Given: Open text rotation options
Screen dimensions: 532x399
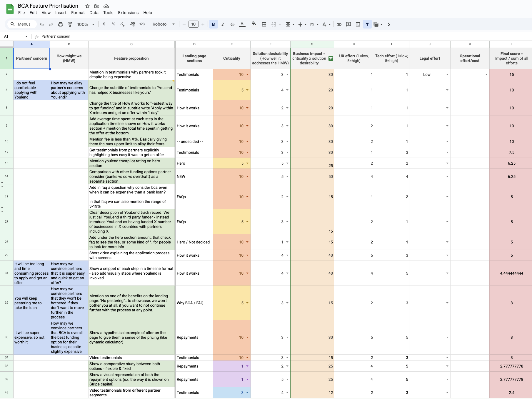Looking at the screenshot, I should (326, 24).
